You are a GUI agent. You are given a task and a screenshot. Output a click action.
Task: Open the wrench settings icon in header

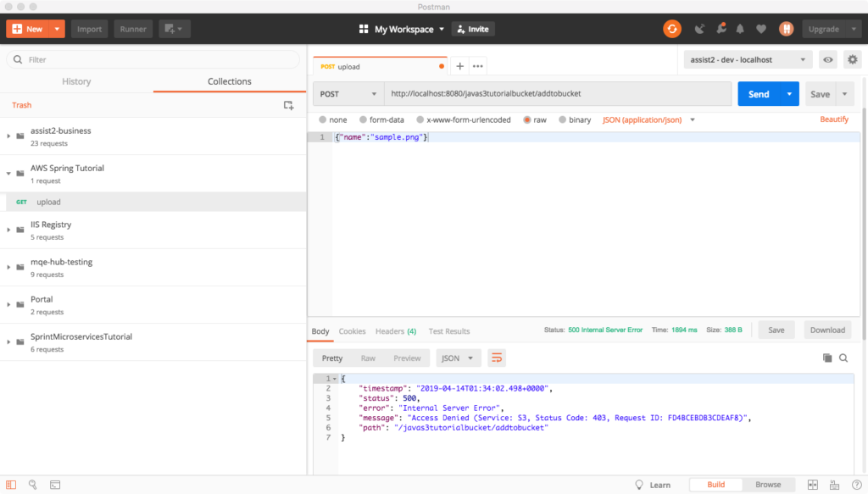click(721, 29)
